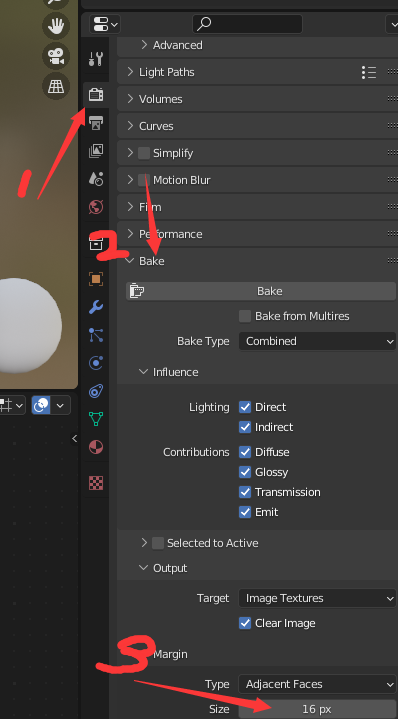Open the Particles properties tab
398x719 pixels.
click(96, 335)
